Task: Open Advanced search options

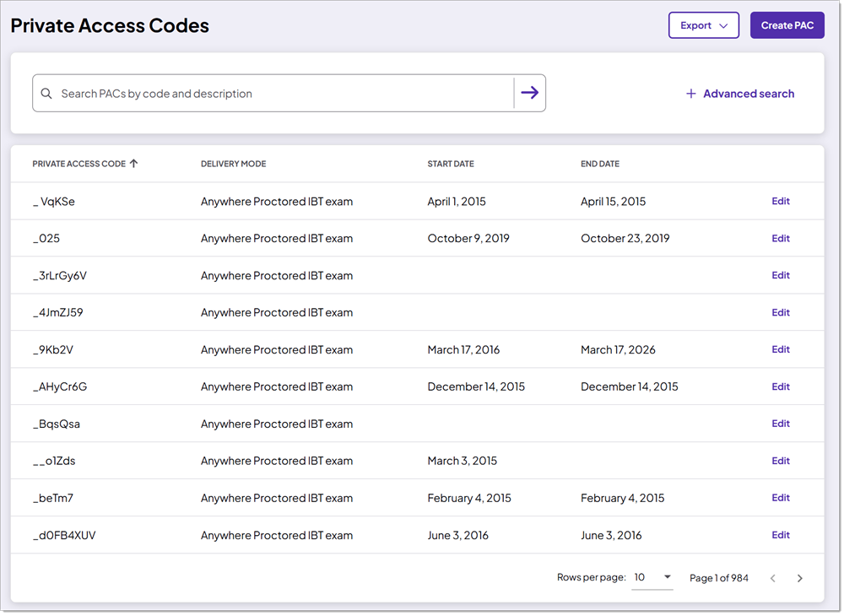Action: 748,94
